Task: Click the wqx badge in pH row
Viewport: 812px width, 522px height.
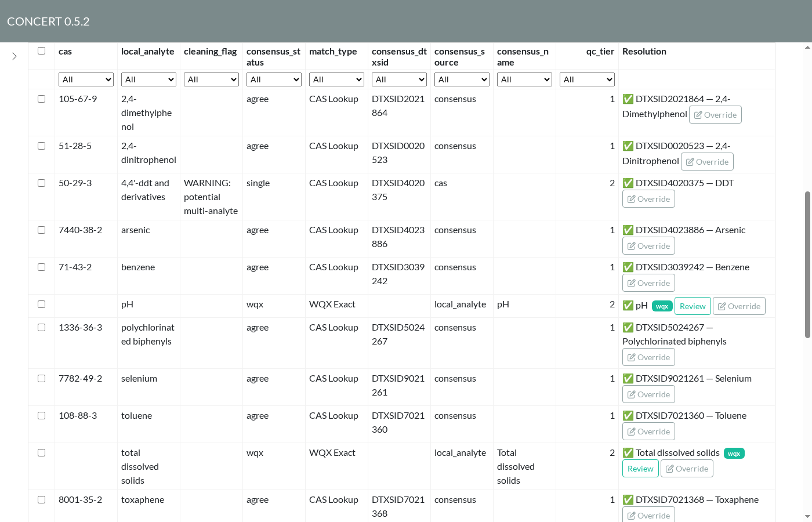Action: pos(662,306)
